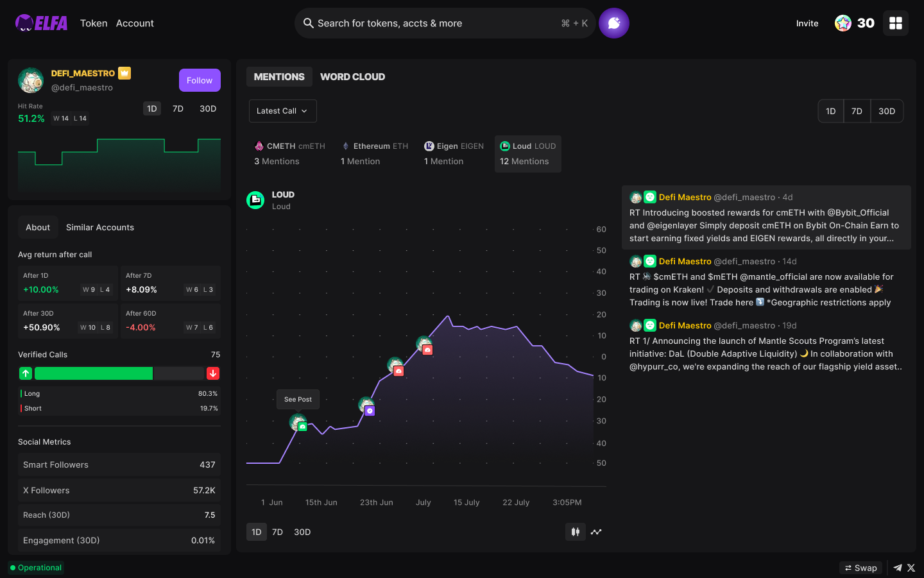924x578 pixels.
Task: Click the Operational status indicator
Action: (36, 568)
